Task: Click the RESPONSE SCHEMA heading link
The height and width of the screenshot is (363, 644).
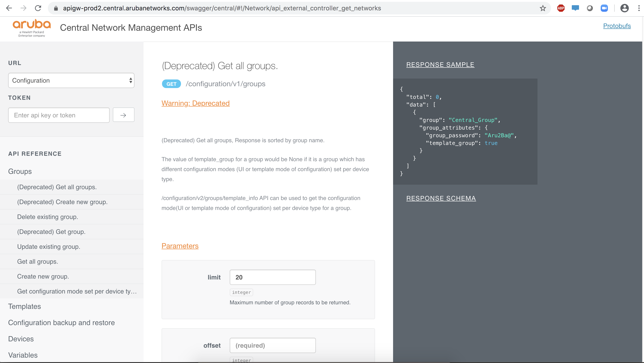Action: [x=441, y=198]
